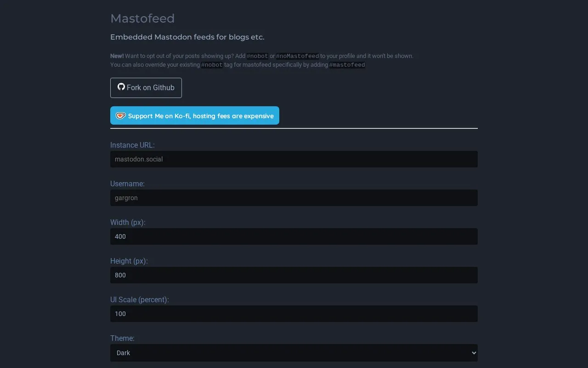
Task: Click the Support Me on Ko-fi banner text
Action: point(201,116)
